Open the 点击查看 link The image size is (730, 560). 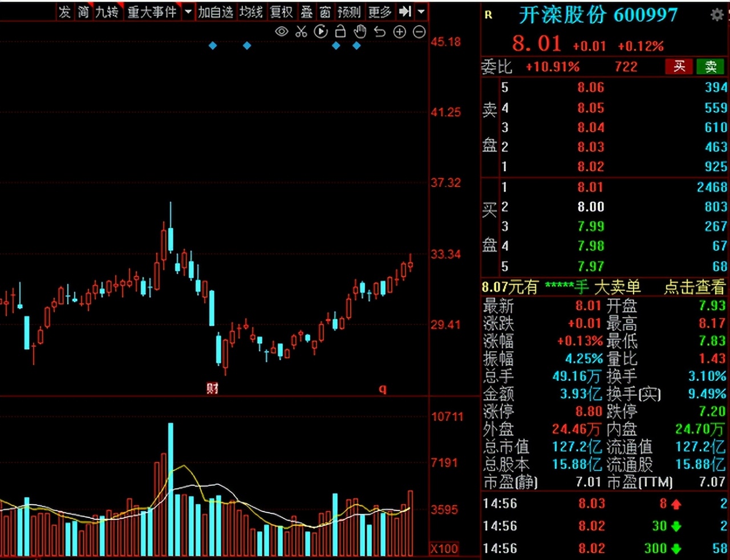coord(694,287)
